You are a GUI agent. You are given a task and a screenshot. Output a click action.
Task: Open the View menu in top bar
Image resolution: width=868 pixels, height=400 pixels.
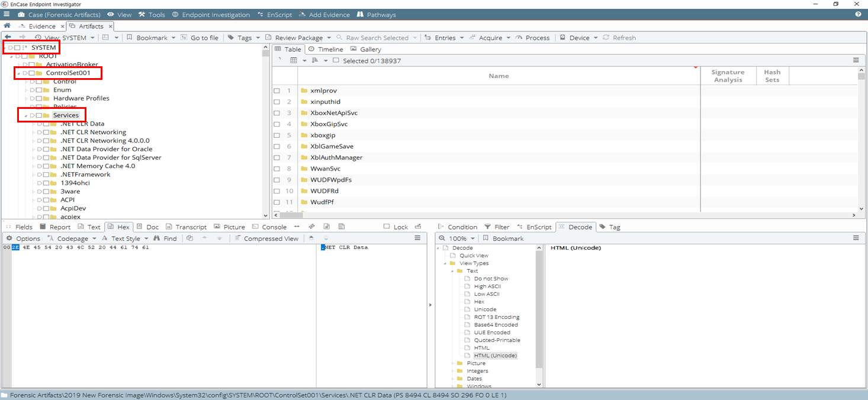point(120,14)
